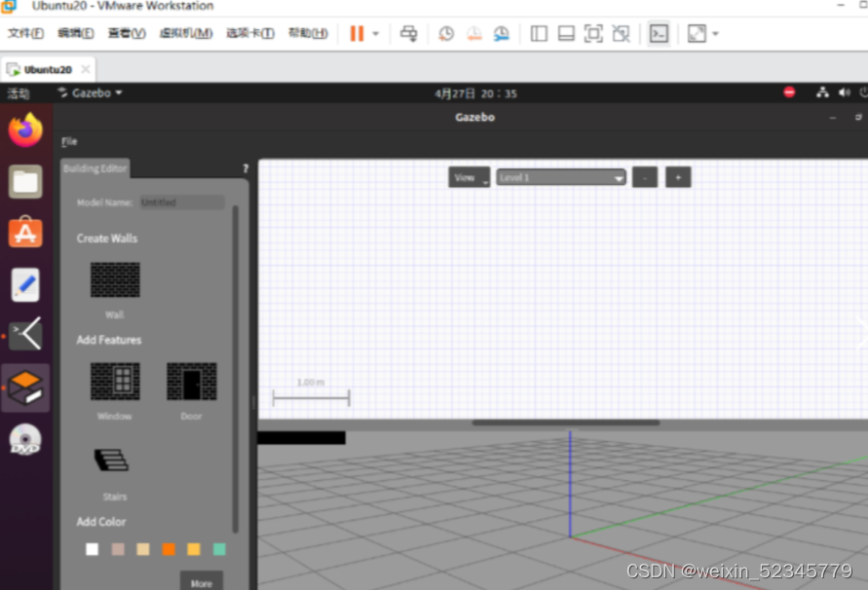Click Send Ctrl+Alt+Del icon in VMware toolbar
The image size is (868, 590).
(408, 33)
